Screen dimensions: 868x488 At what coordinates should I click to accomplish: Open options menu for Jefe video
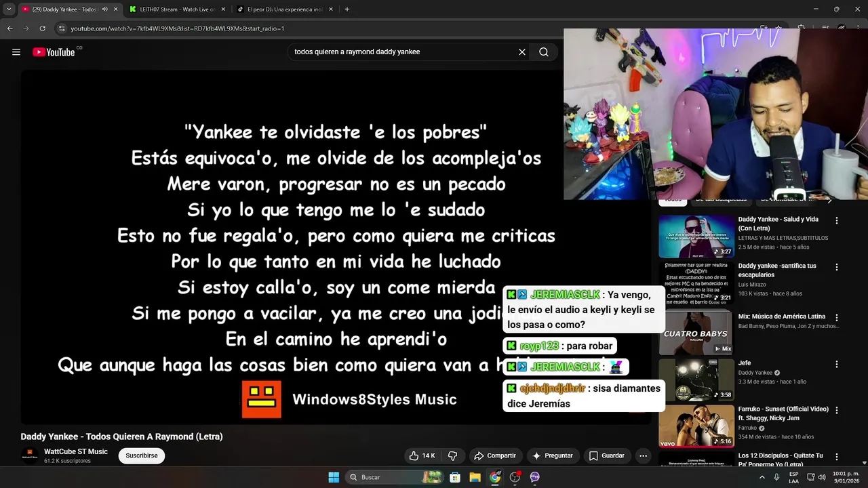(x=837, y=364)
